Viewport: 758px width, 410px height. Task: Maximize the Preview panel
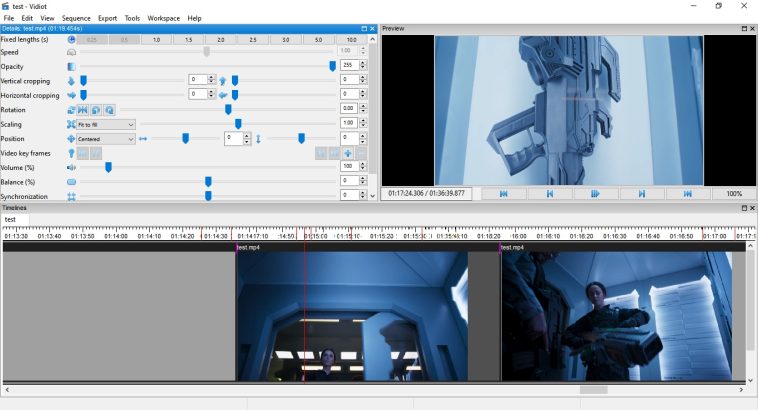coord(744,29)
